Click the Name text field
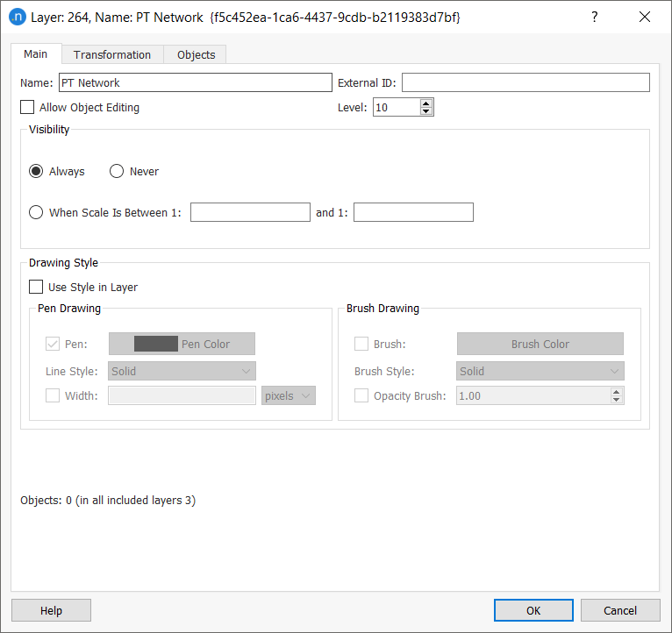This screenshot has height=633, width=672. [x=195, y=82]
